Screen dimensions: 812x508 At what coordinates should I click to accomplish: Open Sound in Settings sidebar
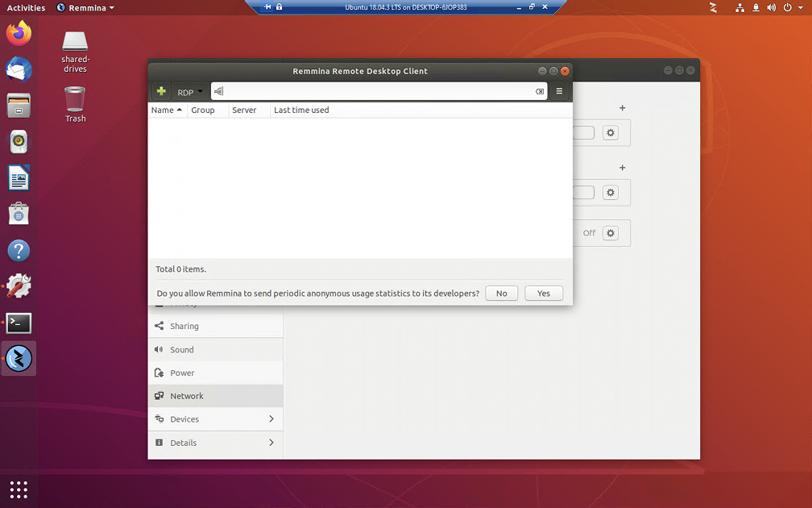pos(215,350)
